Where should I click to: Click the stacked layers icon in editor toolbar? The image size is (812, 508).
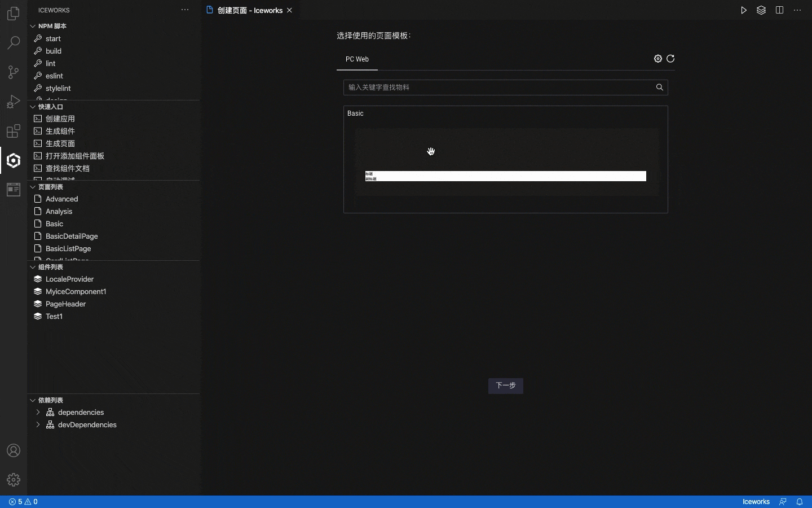pos(761,10)
